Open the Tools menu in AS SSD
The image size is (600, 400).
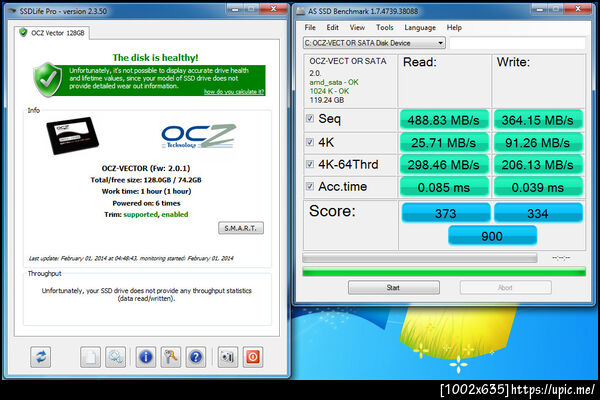385,28
